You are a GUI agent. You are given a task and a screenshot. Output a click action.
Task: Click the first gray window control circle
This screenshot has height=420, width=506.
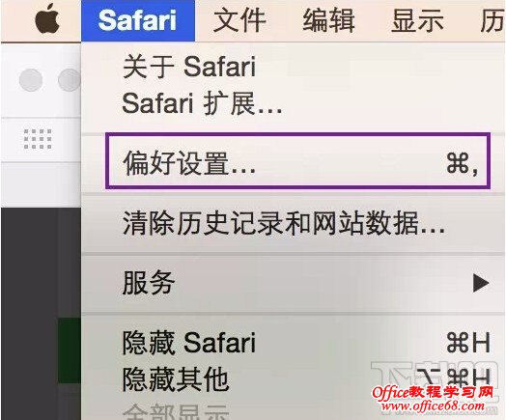31,80
